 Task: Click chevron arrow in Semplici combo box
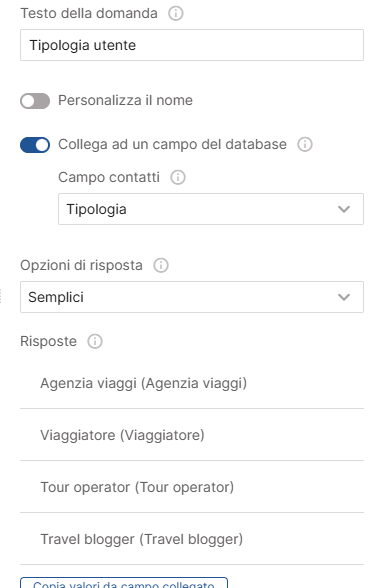tap(344, 297)
